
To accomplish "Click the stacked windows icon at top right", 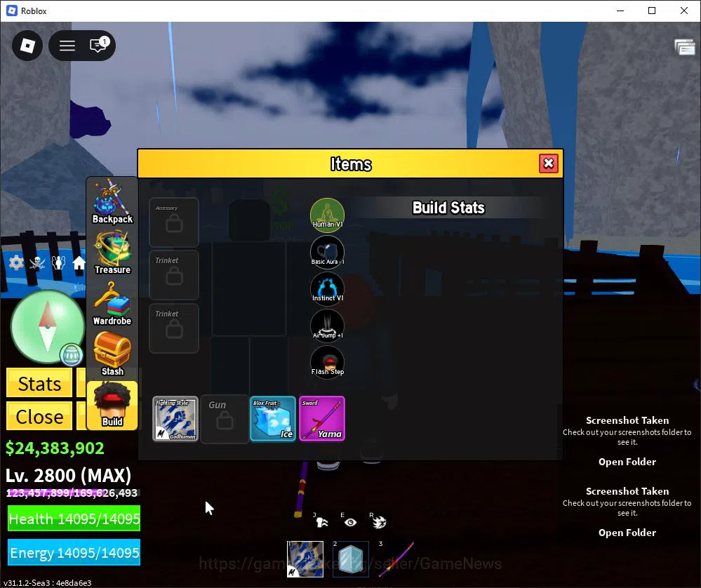I will [684, 47].
